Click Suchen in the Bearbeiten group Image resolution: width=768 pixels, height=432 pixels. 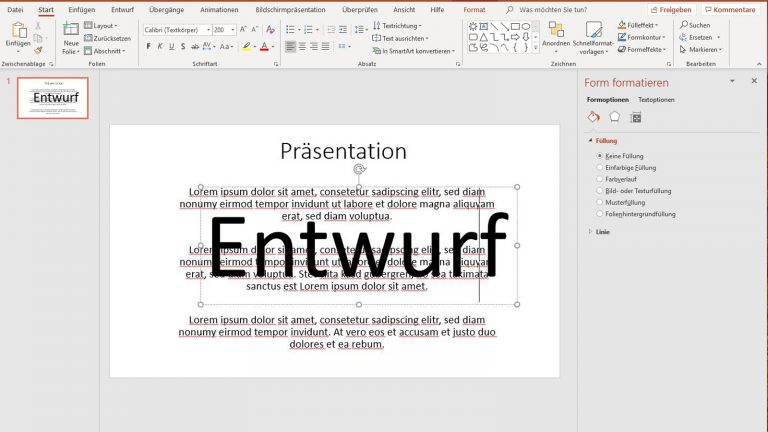(695, 25)
